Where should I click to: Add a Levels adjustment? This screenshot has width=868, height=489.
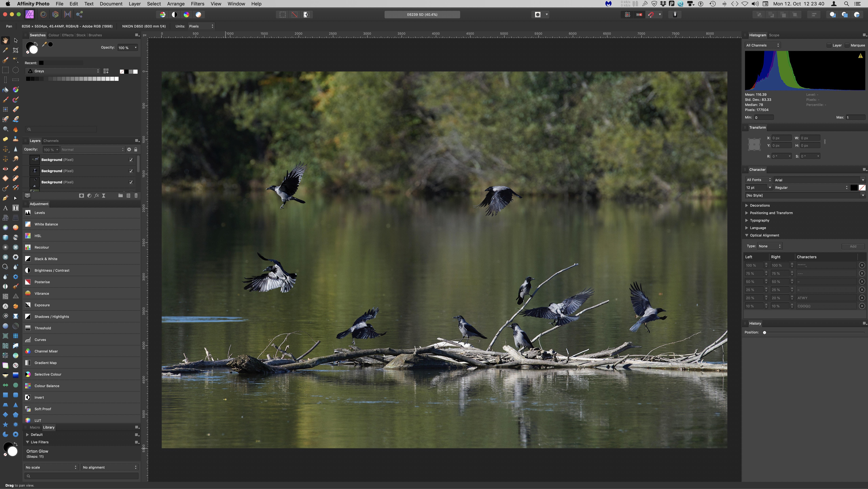[x=82, y=213]
